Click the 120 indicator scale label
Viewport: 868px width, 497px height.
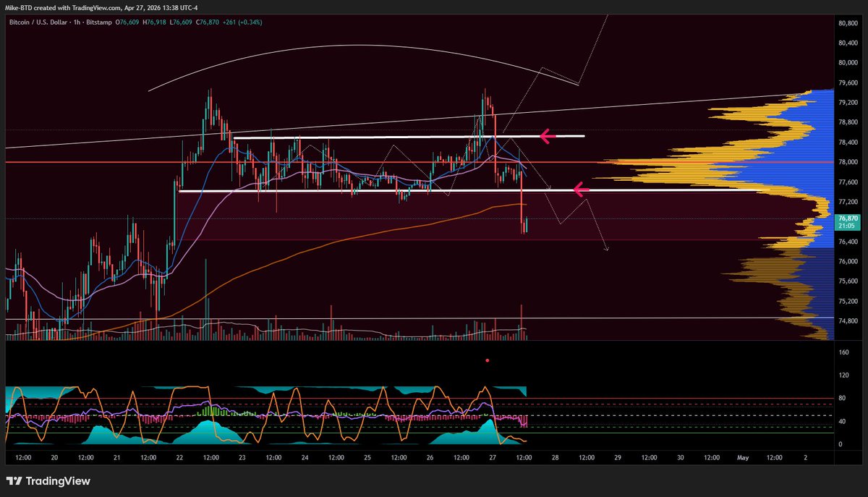[x=843, y=375]
